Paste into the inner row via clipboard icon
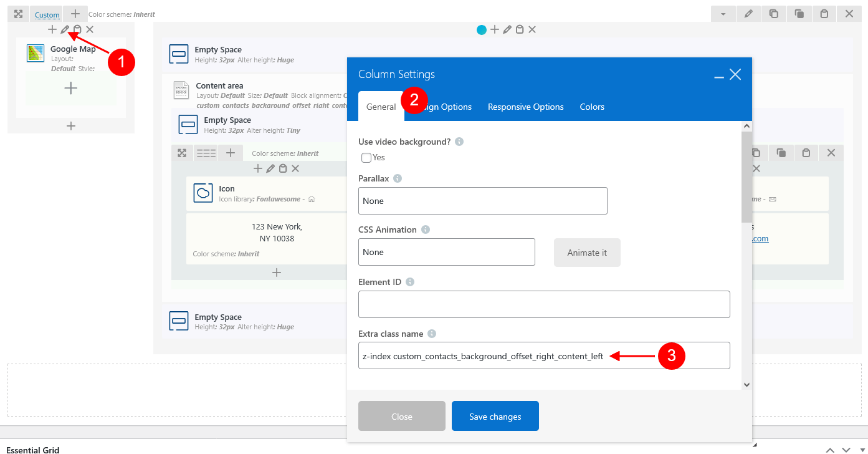This screenshot has height=454, width=868. click(806, 153)
